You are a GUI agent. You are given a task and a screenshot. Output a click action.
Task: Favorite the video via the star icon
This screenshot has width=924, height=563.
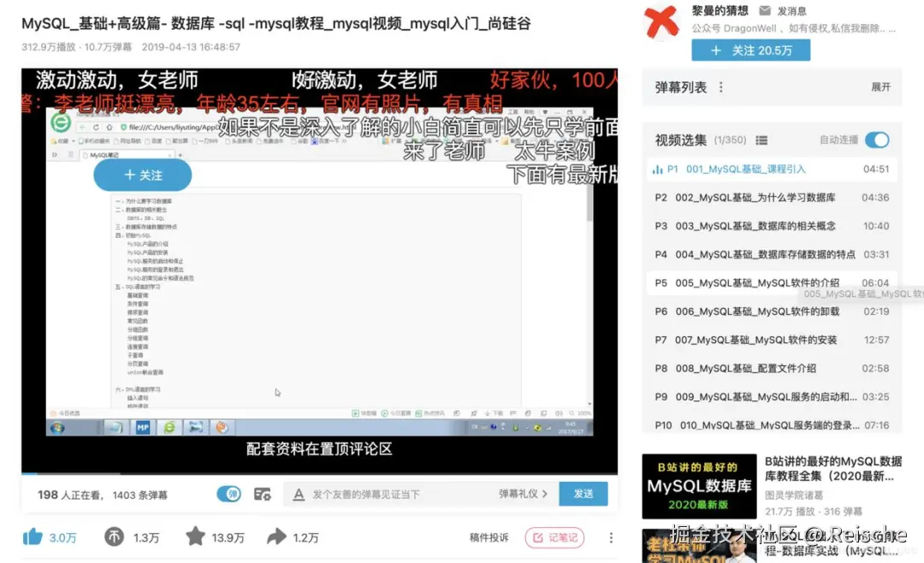pyautogui.click(x=197, y=537)
